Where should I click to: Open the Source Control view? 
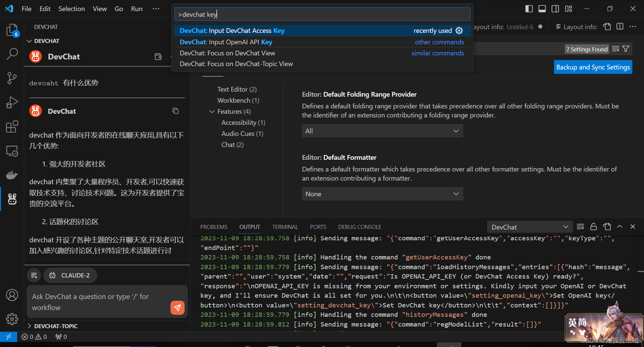(12, 78)
